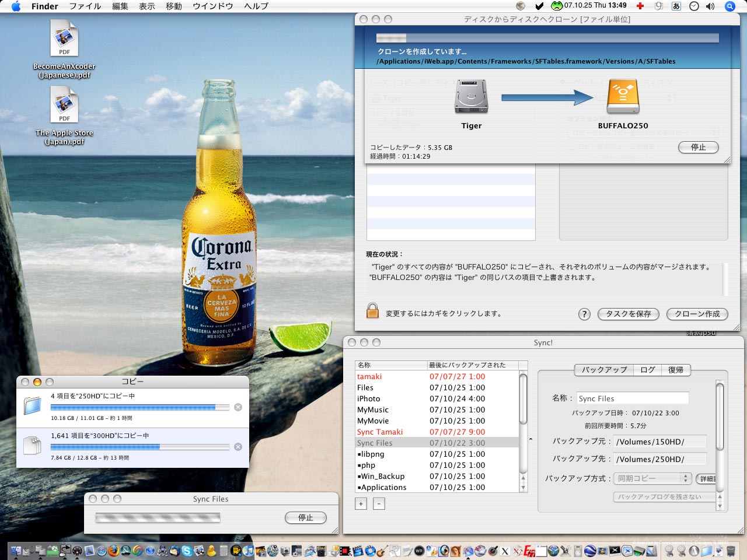Open the Trash in the Dock
Image resolution: width=747 pixels, height=560 pixels.
coord(731,550)
